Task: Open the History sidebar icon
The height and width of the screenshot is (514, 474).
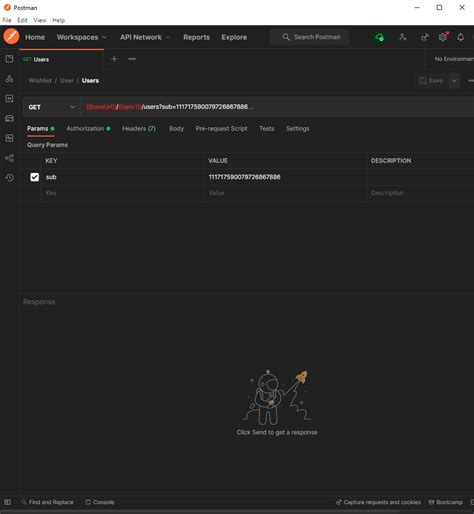Action: coord(9,177)
